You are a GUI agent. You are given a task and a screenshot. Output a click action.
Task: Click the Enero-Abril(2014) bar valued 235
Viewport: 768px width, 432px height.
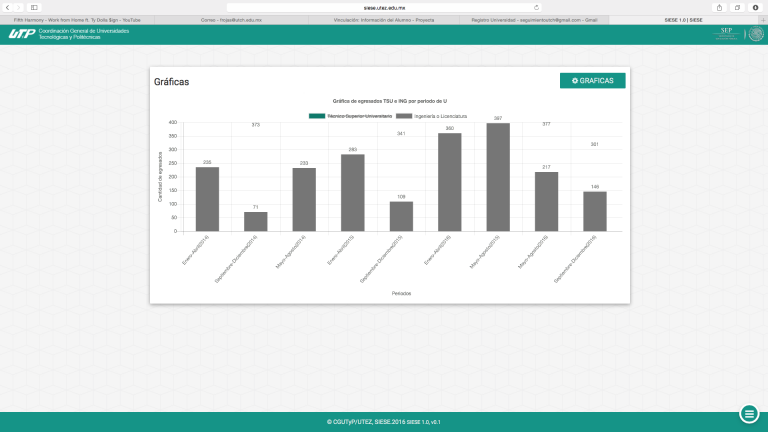point(207,199)
